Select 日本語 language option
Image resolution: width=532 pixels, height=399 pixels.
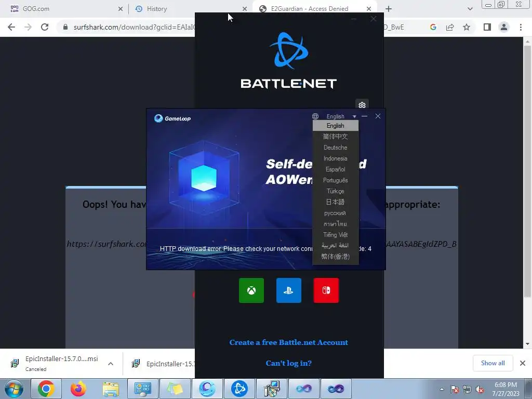click(335, 202)
